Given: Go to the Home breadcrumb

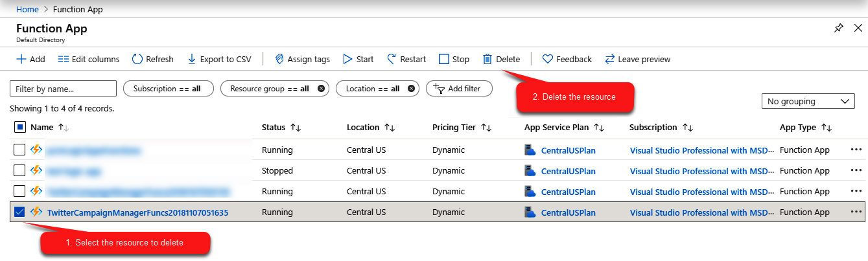Looking at the screenshot, I should click(27, 9).
